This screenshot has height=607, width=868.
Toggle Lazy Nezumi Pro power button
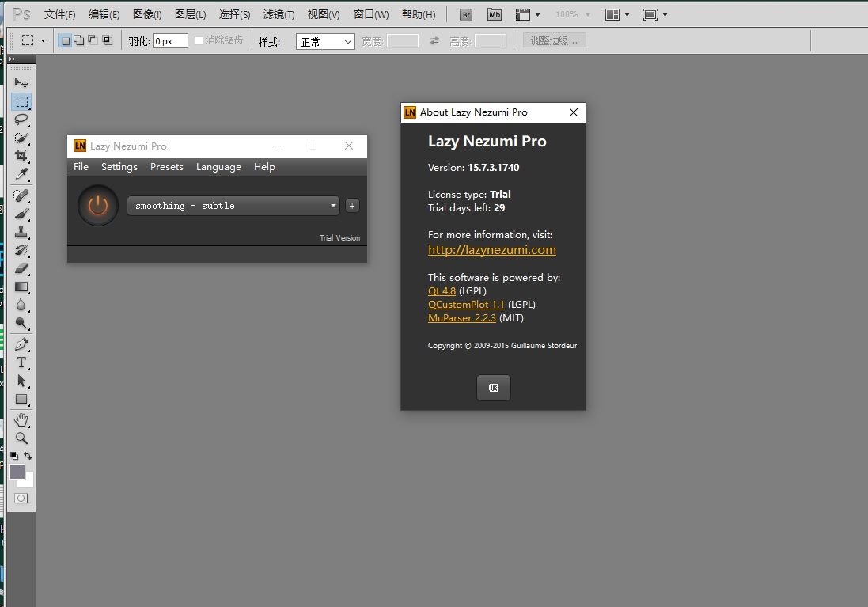click(98, 206)
